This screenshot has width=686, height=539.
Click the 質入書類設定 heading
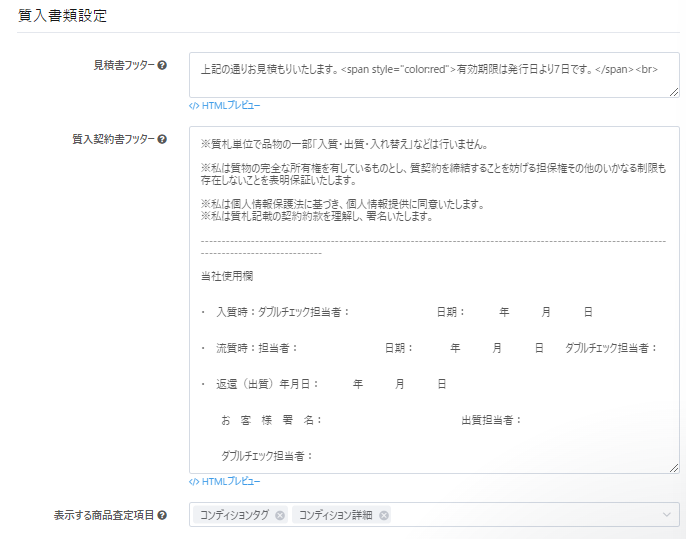coord(62,16)
